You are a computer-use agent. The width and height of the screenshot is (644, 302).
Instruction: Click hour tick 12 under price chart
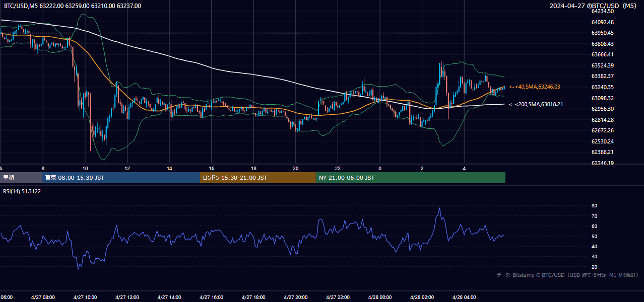[127, 168]
